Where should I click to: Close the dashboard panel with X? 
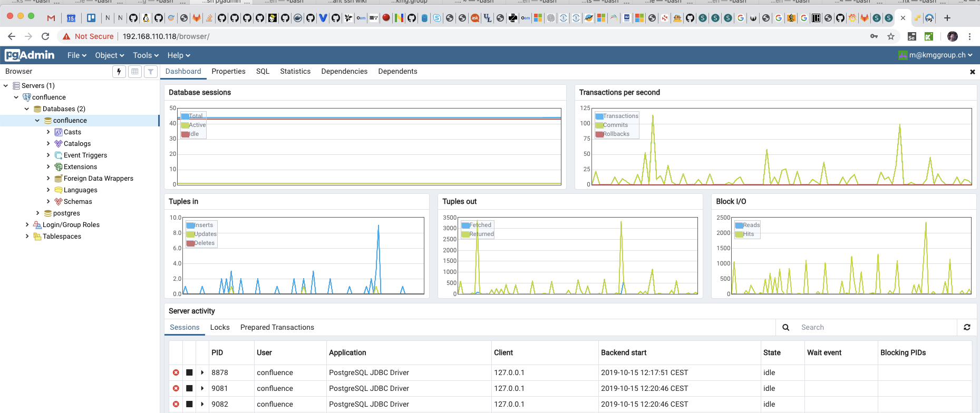click(972, 72)
